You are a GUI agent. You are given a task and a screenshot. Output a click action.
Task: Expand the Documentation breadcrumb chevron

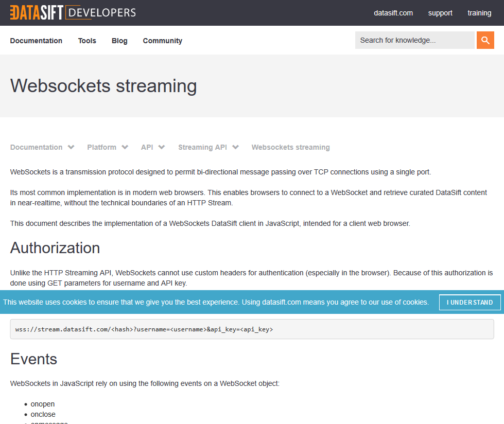(x=71, y=147)
